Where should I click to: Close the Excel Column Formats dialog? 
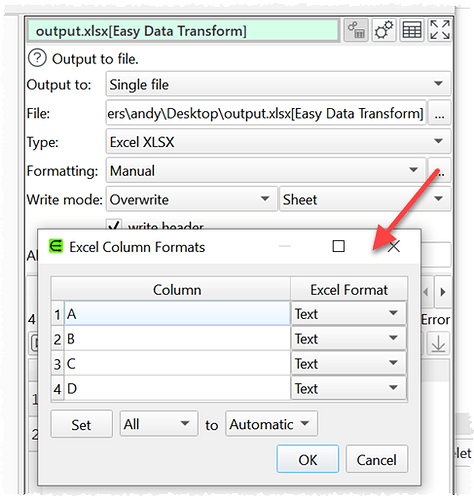(394, 247)
